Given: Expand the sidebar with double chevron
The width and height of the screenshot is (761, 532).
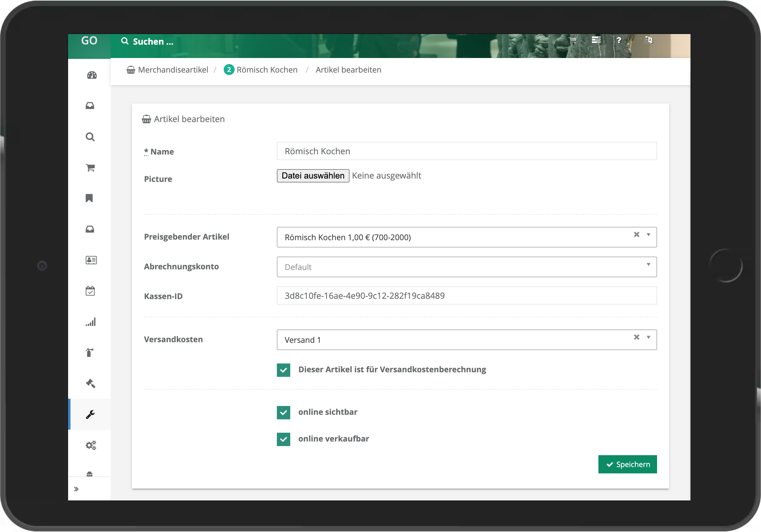Looking at the screenshot, I should (x=76, y=489).
